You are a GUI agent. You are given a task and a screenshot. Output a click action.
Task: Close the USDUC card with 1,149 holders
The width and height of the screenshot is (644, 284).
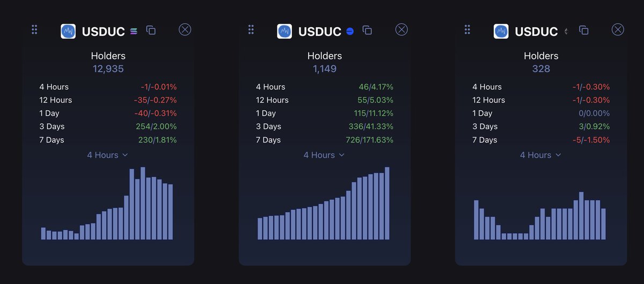pyautogui.click(x=401, y=29)
